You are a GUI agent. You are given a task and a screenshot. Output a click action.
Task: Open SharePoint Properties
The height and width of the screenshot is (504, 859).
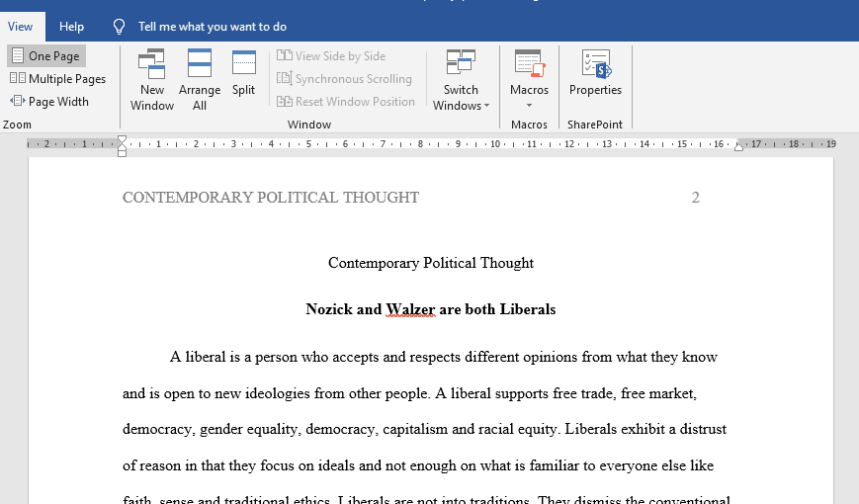pos(595,73)
